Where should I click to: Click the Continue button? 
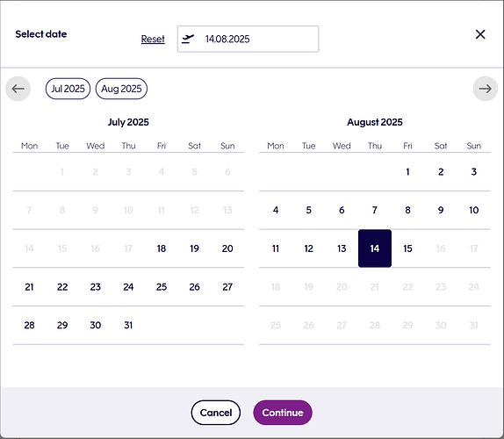(x=283, y=413)
